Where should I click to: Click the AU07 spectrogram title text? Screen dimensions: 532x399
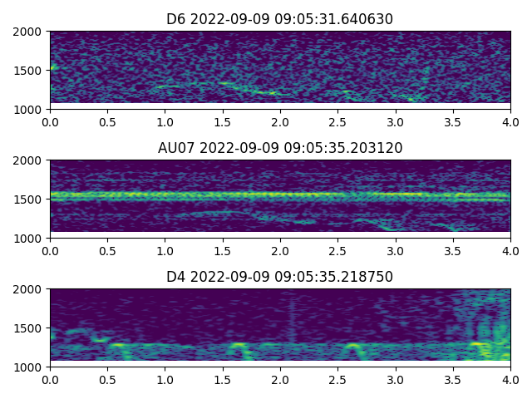[280, 148]
